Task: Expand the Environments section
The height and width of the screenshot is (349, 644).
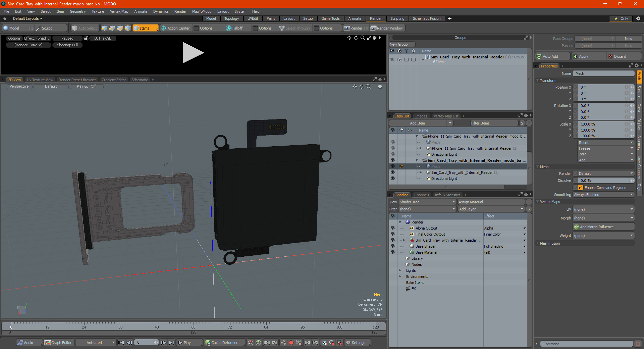Action: (x=400, y=277)
